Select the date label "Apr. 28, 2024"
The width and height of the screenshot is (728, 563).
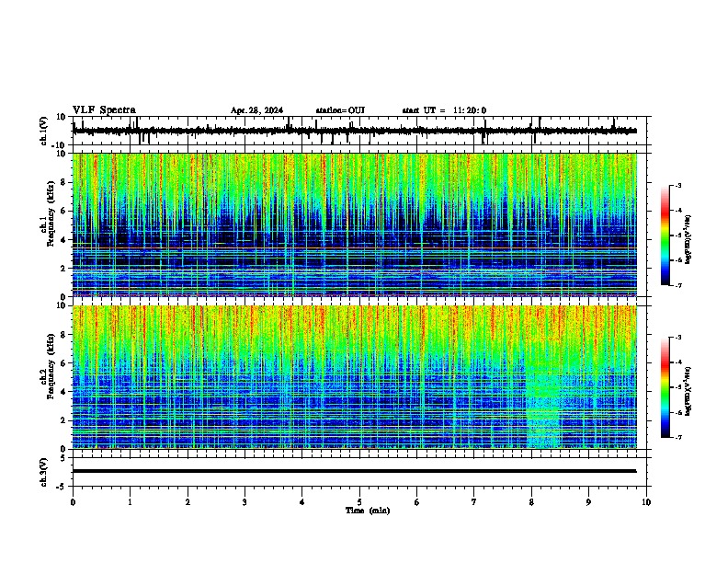(256, 110)
